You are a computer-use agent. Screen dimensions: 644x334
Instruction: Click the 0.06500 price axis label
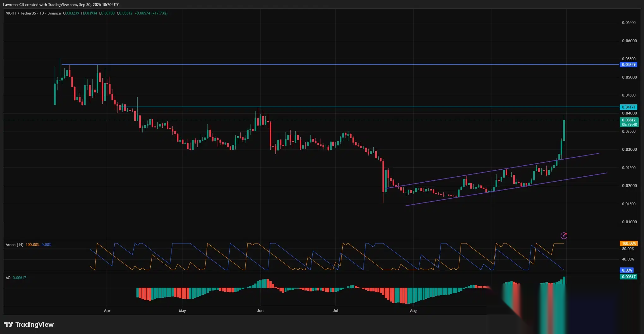click(x=629, y=23)
